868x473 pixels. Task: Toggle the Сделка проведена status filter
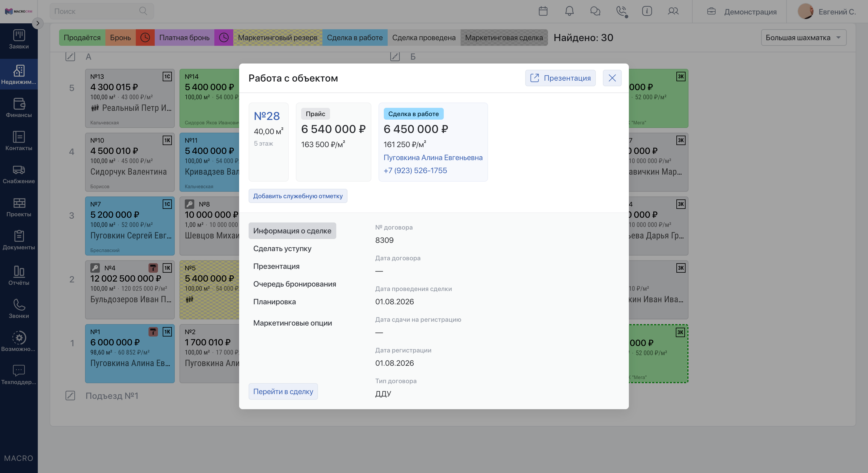point(424,38)
